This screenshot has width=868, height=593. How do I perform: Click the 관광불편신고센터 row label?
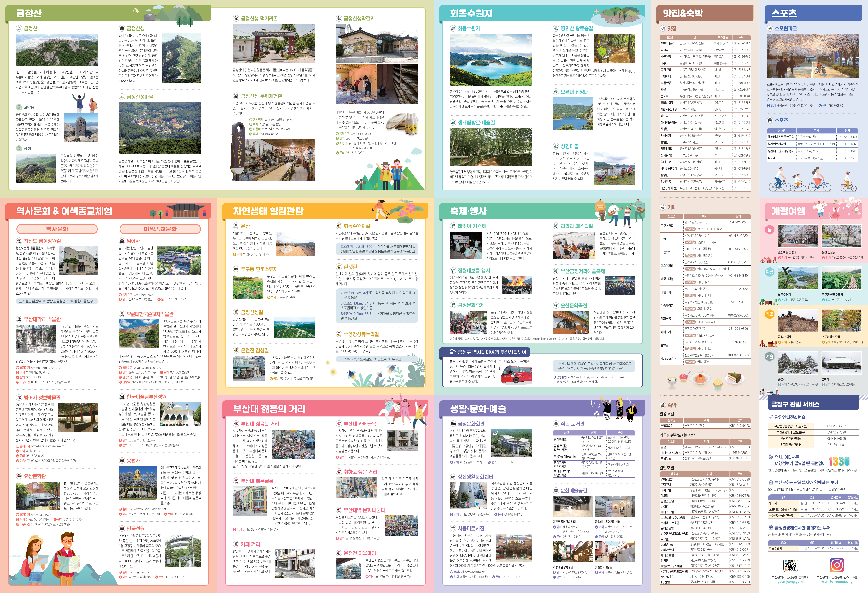[791, 445]
